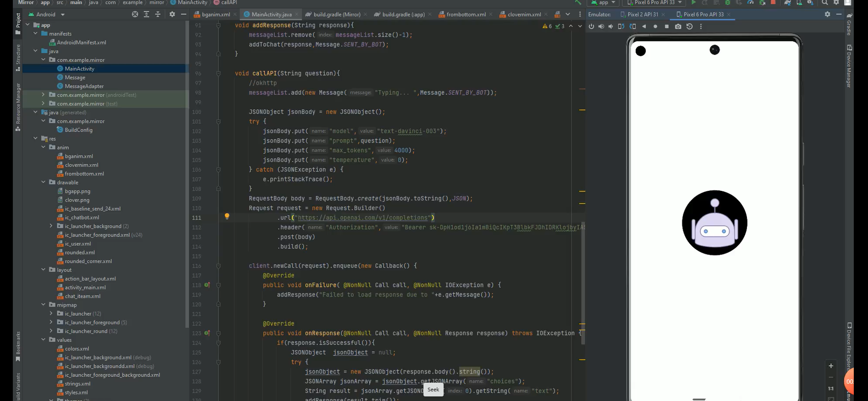Click the emulator volume up icon
Image resolution: width=868 pixels, height=401 pixels.
click(601, 27)
